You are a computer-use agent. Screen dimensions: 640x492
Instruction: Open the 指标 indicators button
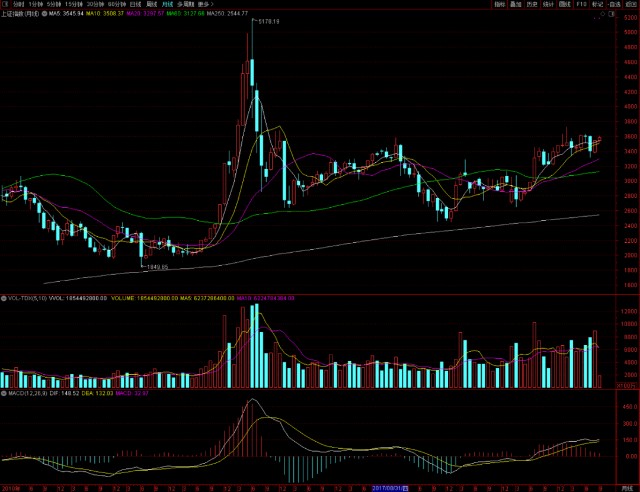tap(500, 4)
